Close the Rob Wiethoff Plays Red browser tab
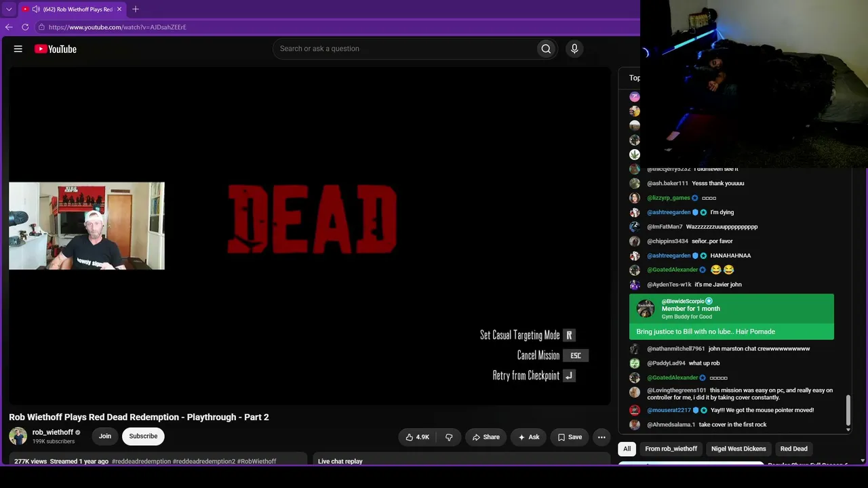This screenshot has height=488, width=868. 119,9
